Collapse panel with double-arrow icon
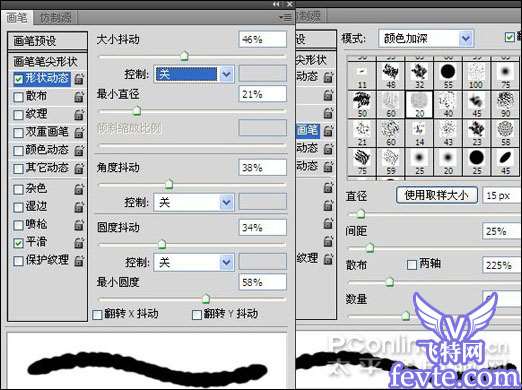Screen dimensions: 522x390 (277, 4)
